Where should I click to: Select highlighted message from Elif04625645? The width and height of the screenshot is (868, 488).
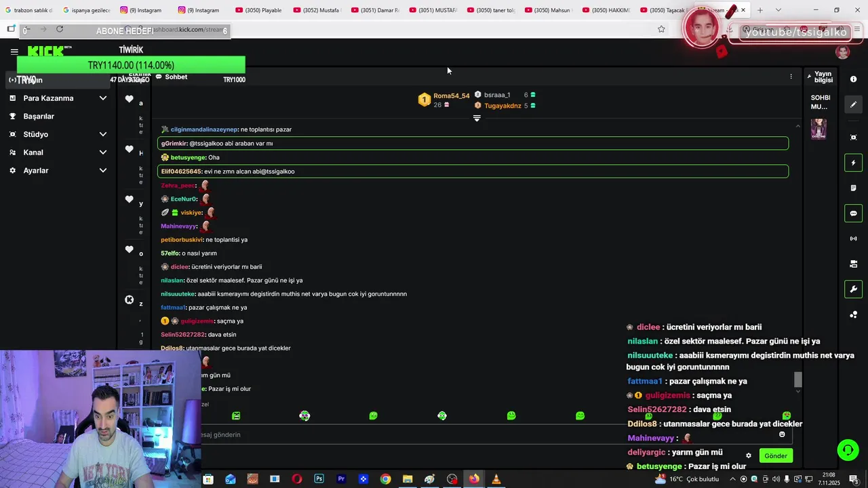473,171
